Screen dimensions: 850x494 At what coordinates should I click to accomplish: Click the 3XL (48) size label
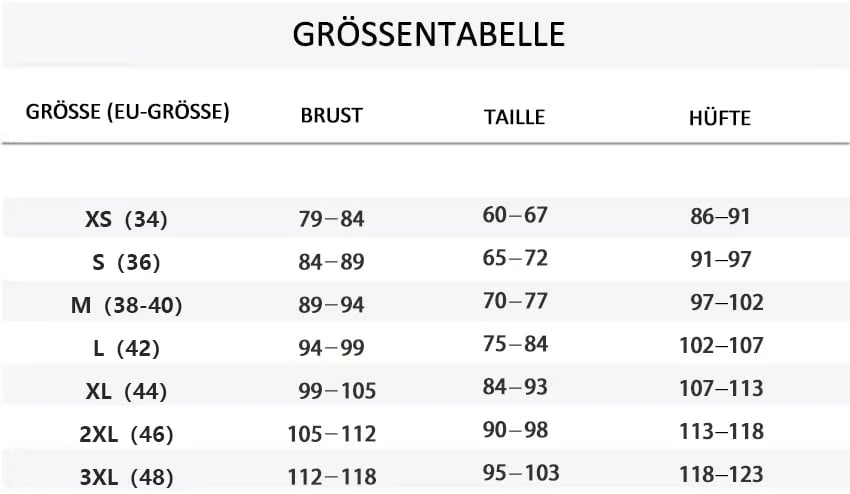pyautogui.click(x=126, y=477)
